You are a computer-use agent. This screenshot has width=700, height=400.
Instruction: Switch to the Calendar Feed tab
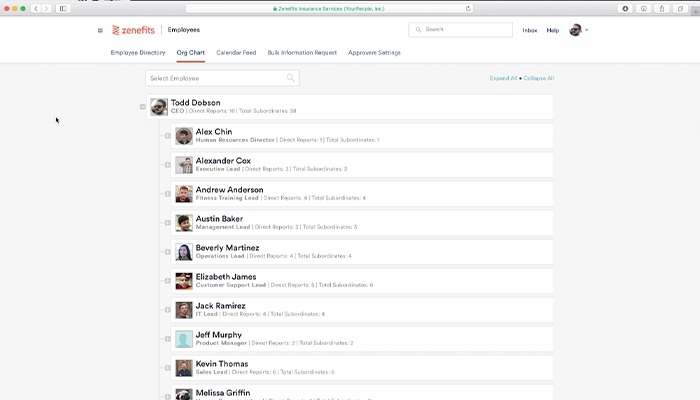point(236,53)
